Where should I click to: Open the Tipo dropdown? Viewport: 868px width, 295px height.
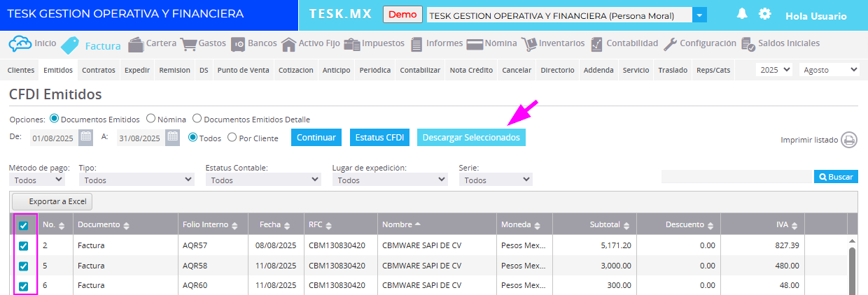point(136,180)
